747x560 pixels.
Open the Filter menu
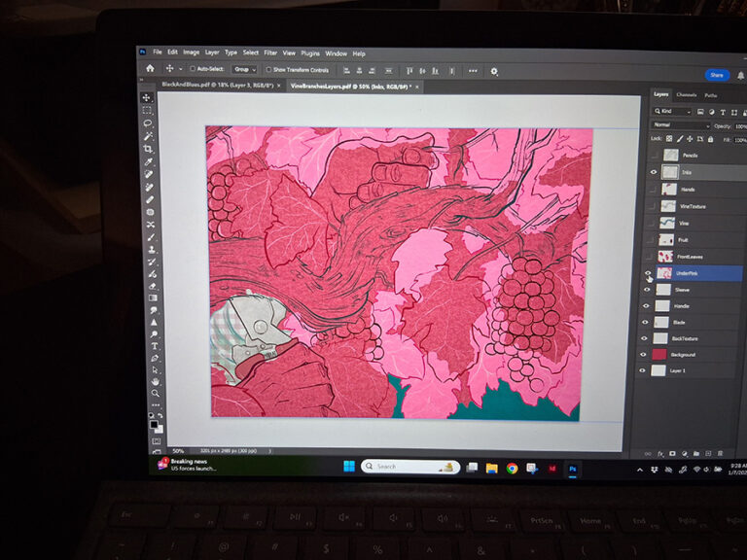270,53
